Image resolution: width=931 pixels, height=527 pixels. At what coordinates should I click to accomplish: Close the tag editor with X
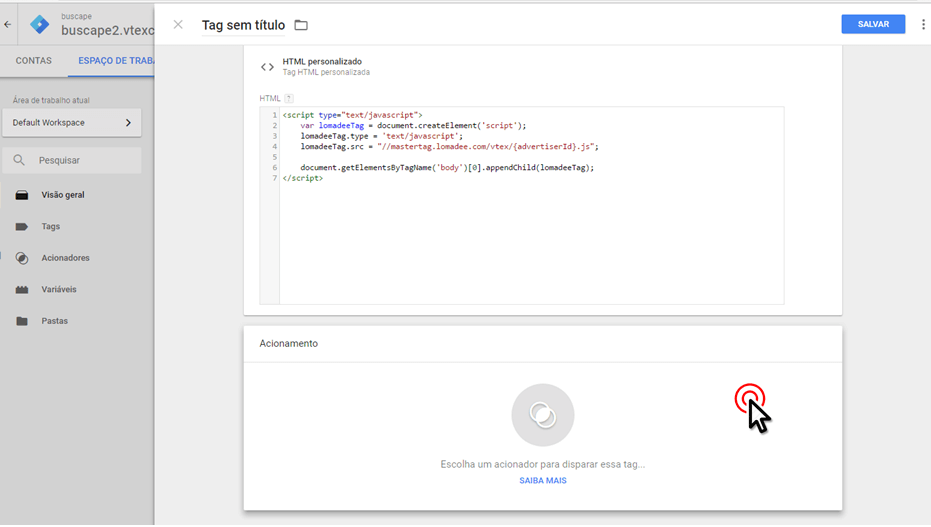pos(178,24)
